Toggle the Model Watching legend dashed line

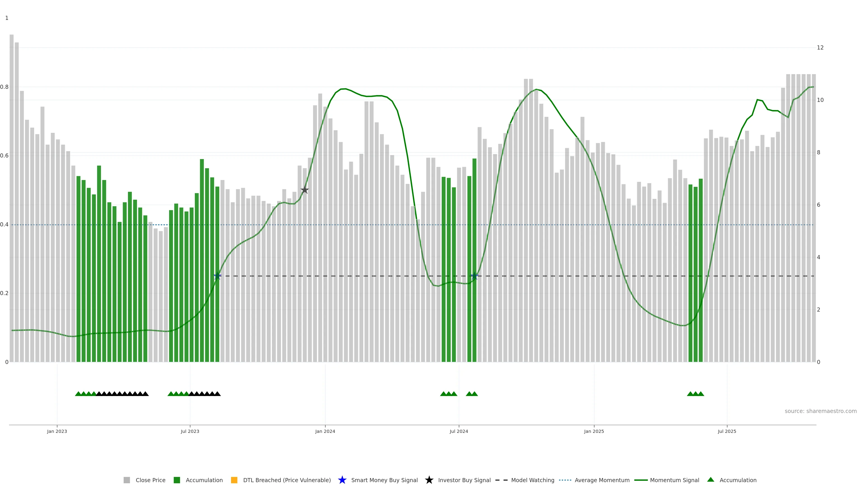[501, 480]
